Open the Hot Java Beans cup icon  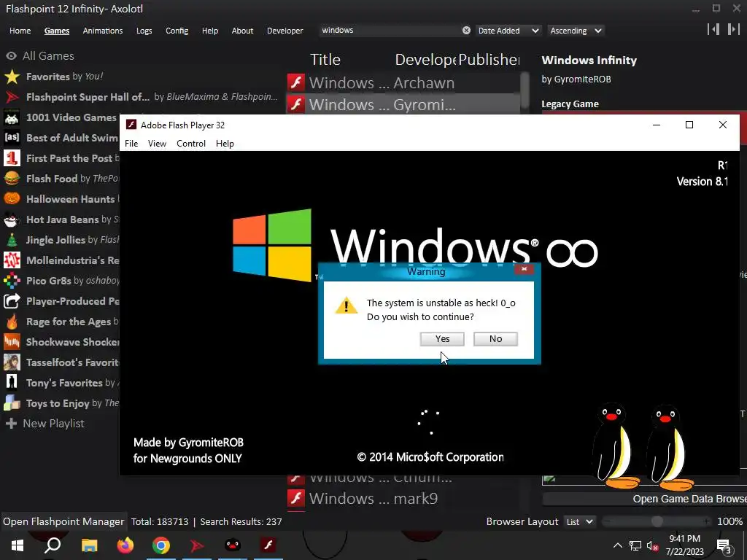tap(12, 219)
